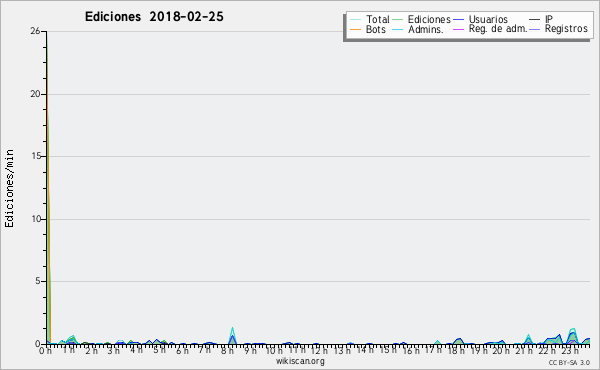Click the '0 h' x-axis label
Image resolution: width=600 pixels, height=370 pixels.
pos(45,350)
